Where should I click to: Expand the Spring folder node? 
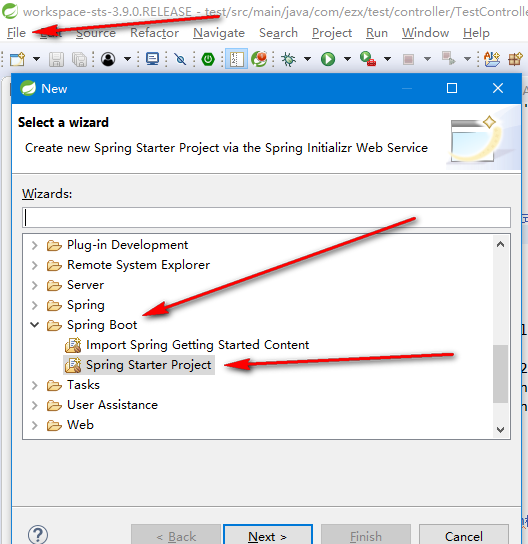(x=34, y=305)
